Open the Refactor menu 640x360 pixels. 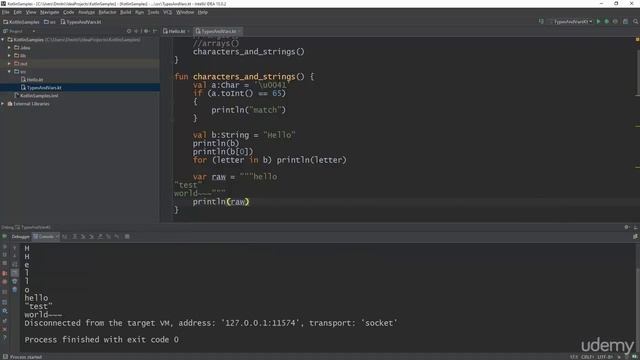(107, 12)
